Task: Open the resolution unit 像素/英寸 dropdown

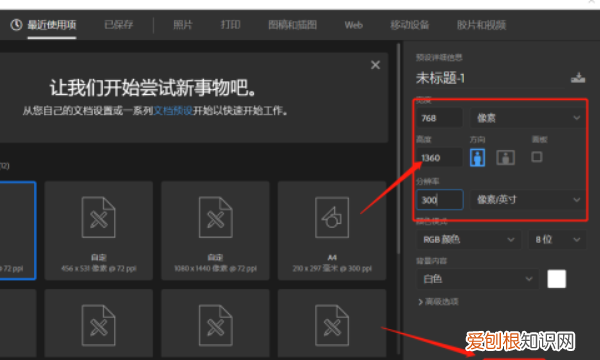Action: pyautogui.click(x=528, y=200)
